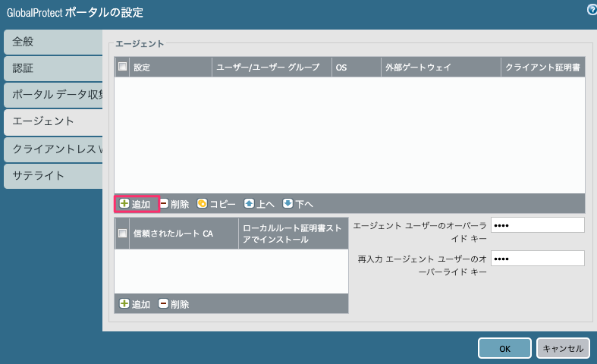Click the 外部ゲートウェイ column header
597x364 pixels.
(x=441, y=67)
